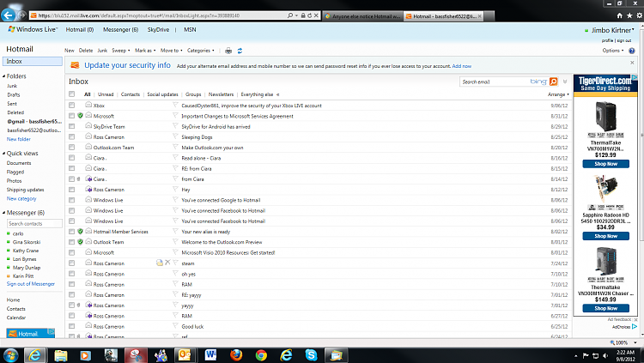Viewport: 644px width, 363px height.
Task: Check the box for the Good luck message
Action: 72,326
